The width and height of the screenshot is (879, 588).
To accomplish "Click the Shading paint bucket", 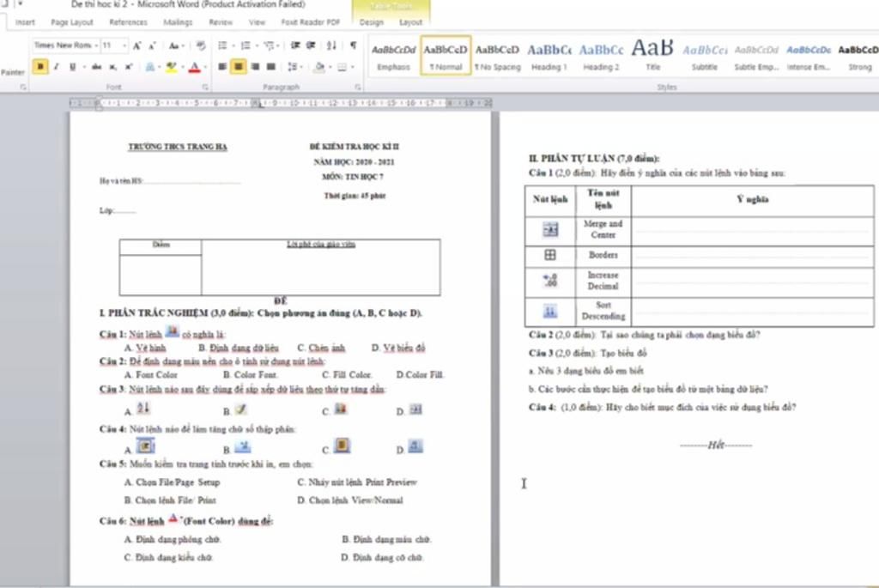I will (319, 67).
